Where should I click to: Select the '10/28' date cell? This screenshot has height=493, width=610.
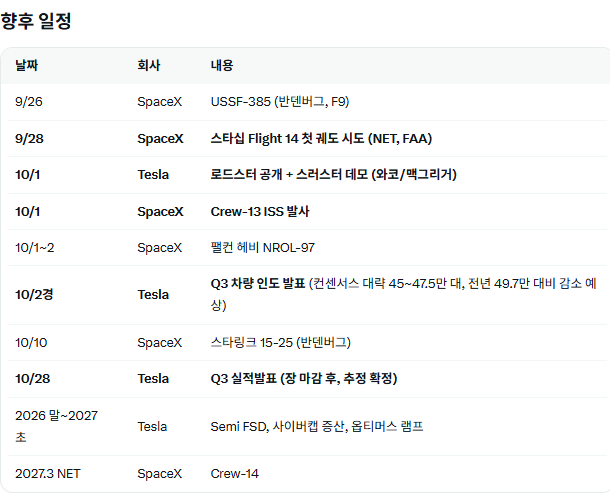(33, 379)
